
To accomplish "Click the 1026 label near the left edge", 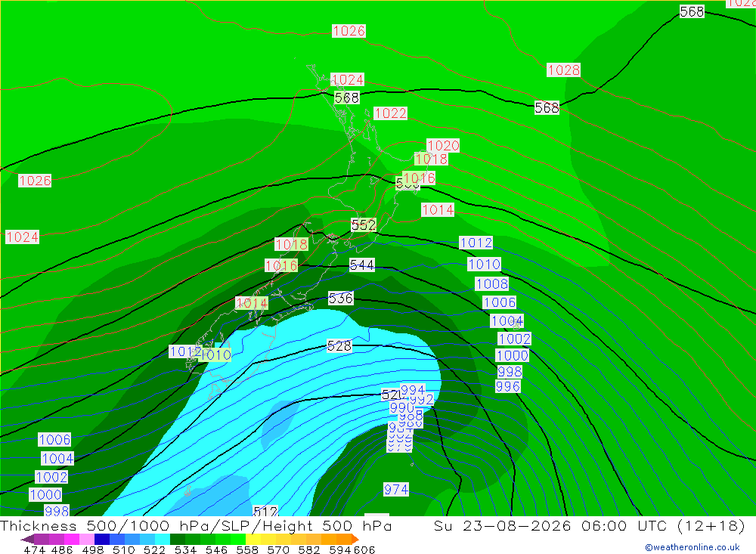I will point(35,181).
